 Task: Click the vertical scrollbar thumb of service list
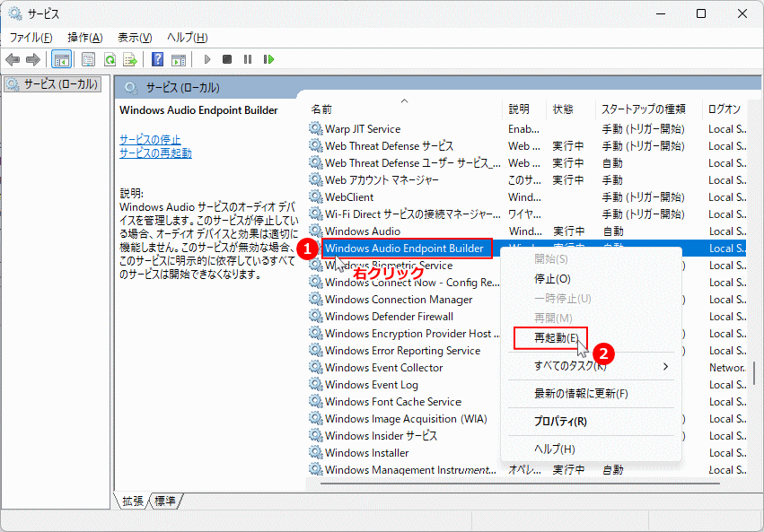click(x=754, y=373)
